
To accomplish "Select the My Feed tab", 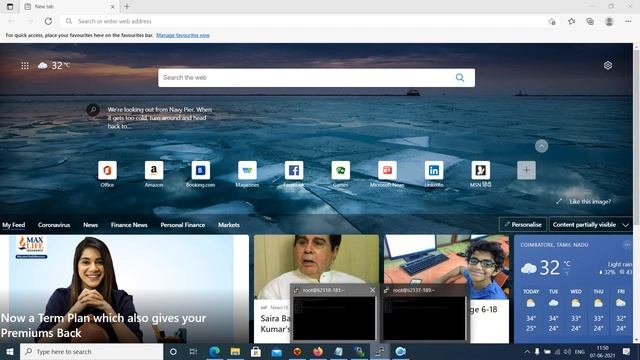I will pos(13,225).
